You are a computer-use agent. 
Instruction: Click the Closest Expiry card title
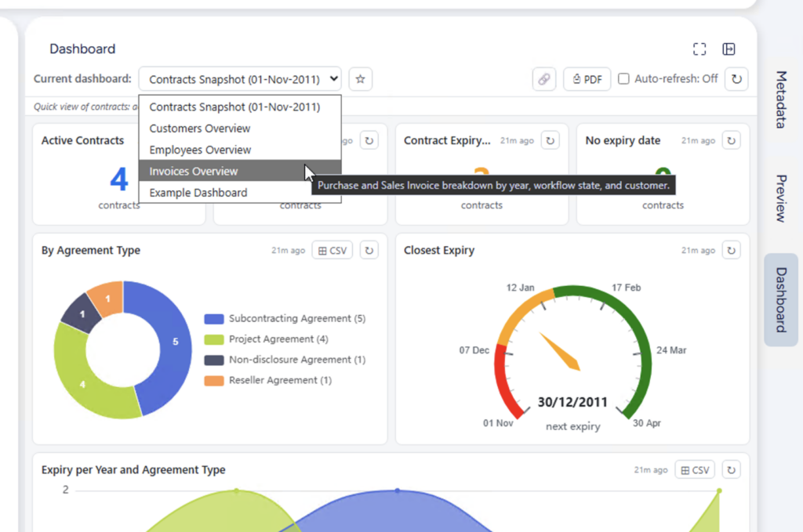pos(439,251)
